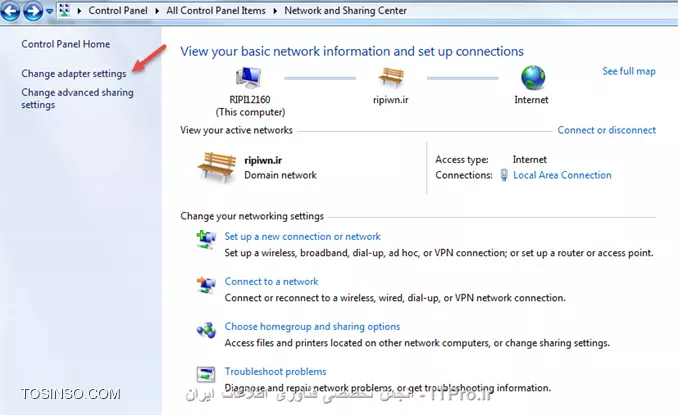Click the large bench icon for Domain network
Image resolution: width=678 pixels, height=415 pixels.
tap(217, 166)
